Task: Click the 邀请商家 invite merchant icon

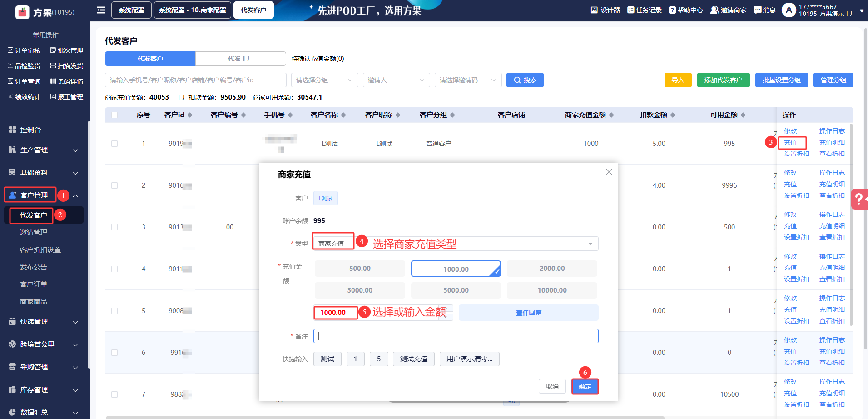Action: [714, 10]
